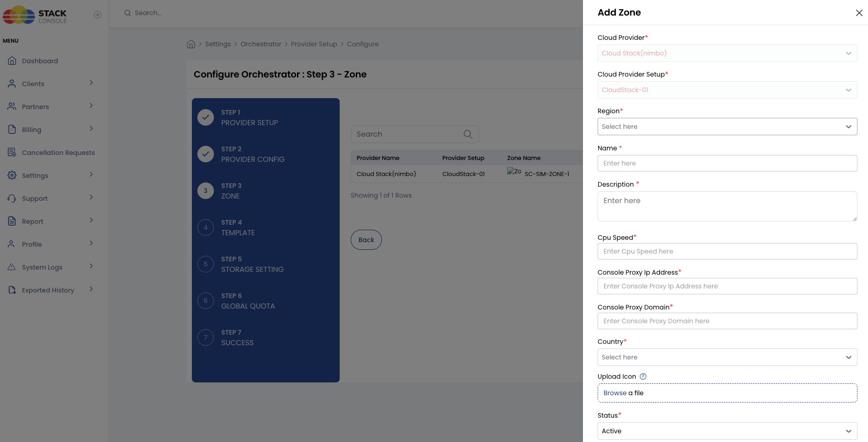This screenshot has height=442, width=868.
Task: Focus the top bar Search field
Action: tap(148, 13)
